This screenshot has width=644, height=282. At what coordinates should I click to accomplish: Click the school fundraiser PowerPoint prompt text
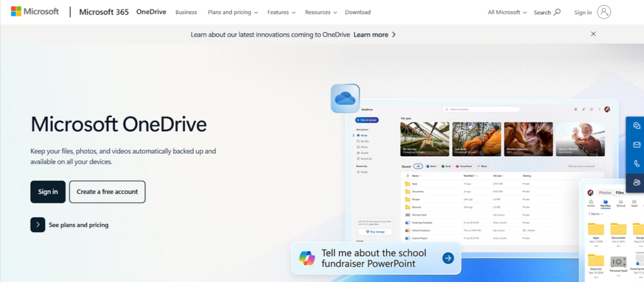coord(374,258)
